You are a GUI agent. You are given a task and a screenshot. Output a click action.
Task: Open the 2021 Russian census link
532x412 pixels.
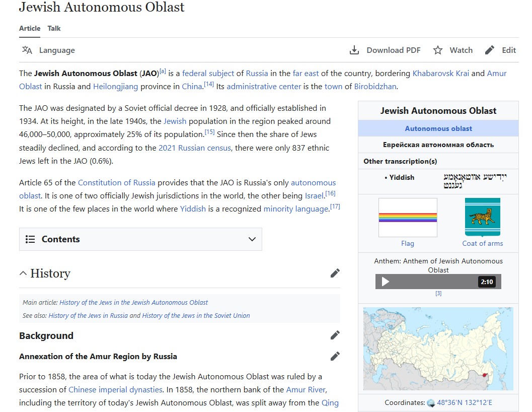coord(195,148)
